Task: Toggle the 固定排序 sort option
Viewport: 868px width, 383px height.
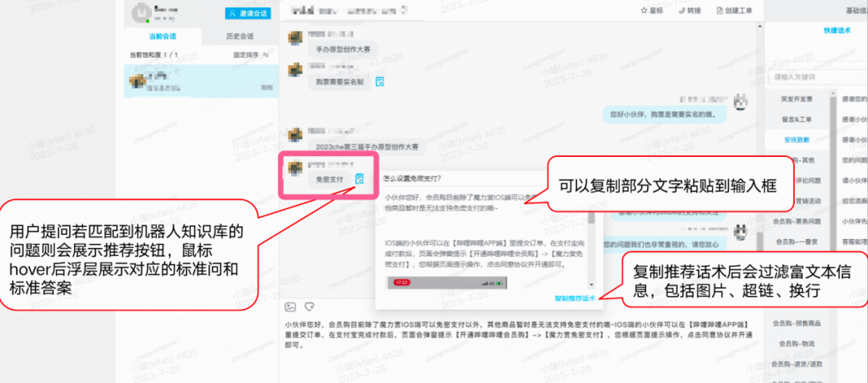Action: 252,55
